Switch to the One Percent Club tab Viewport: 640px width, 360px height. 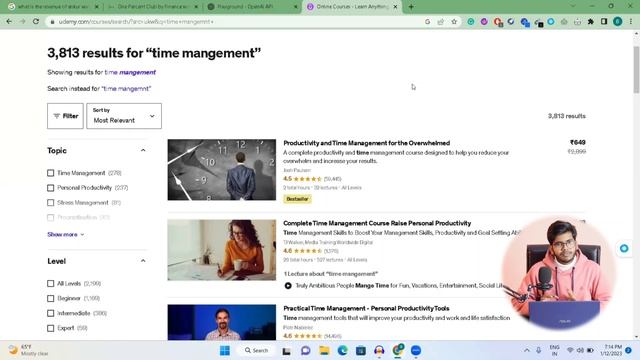(152, 7)
